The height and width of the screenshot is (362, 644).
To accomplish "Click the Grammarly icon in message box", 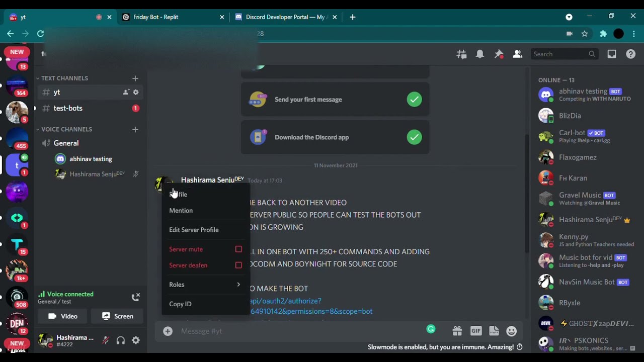I will point(431,329).
